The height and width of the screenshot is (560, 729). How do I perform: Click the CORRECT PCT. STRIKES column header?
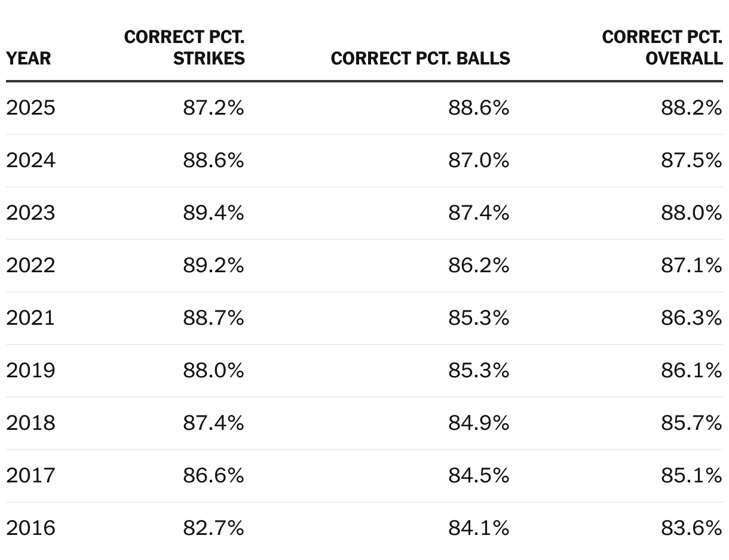tap(185, 47)
